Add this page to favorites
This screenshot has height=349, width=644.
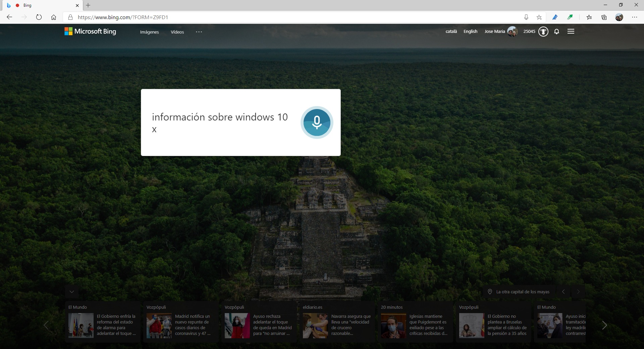tap(539, 17)
